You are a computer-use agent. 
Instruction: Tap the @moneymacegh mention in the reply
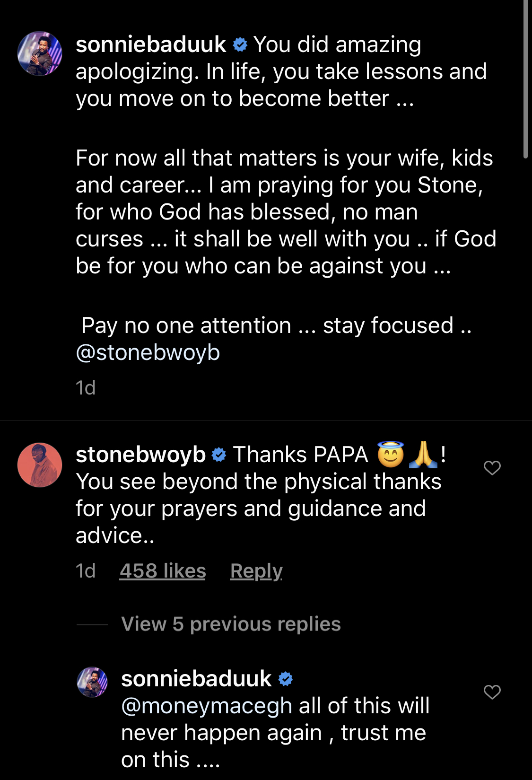tap(207, 706)
